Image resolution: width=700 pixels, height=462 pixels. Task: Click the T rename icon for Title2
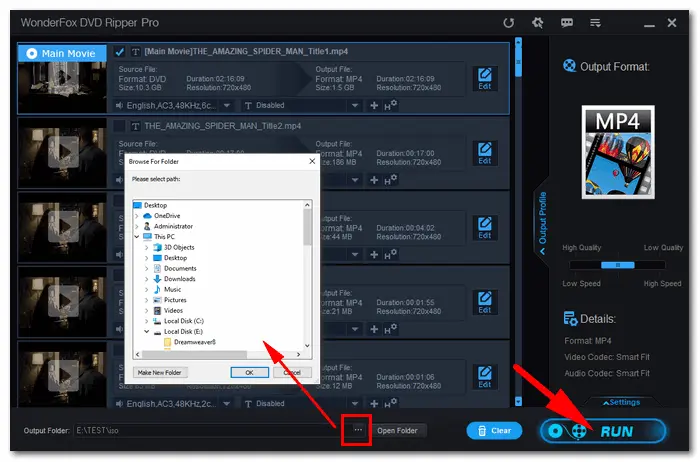pos(136,127)
